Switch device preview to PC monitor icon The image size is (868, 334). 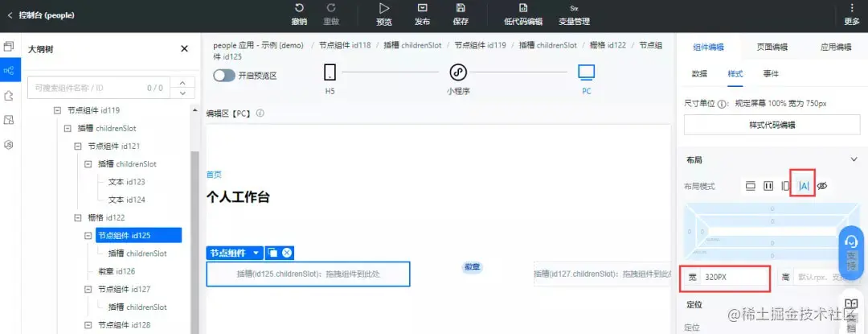click(586, 72)
